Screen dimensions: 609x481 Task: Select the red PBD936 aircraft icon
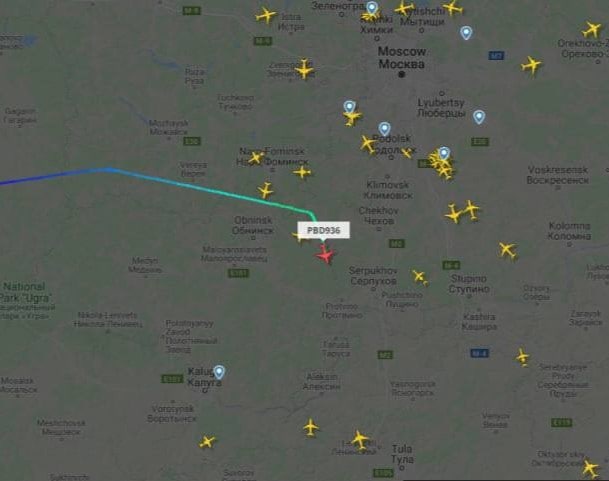coord(325,255)
